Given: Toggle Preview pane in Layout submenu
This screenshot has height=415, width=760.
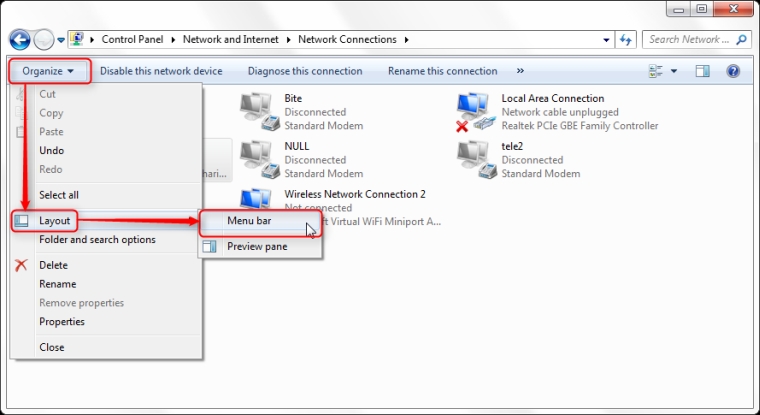Looking at the screenshot, I should click(x=260, y=246).
